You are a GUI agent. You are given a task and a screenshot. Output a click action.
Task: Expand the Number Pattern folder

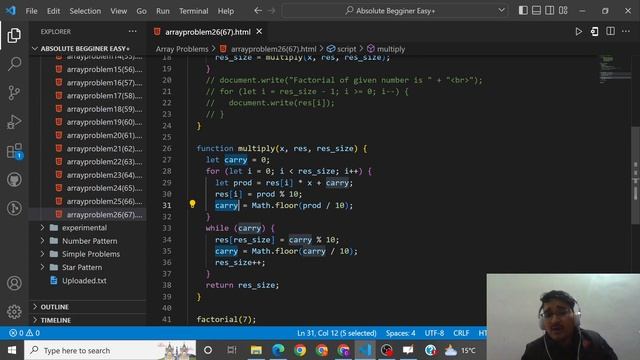click(x=88, y=241)
